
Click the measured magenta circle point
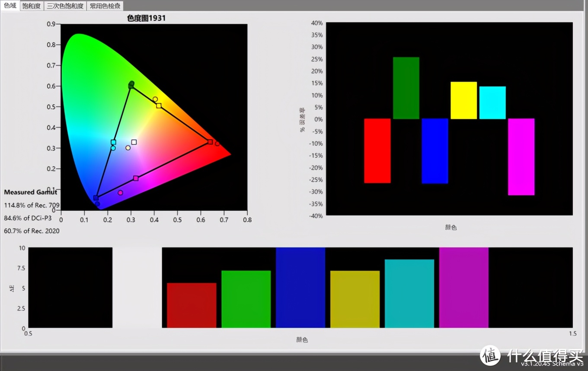point(120,192)
